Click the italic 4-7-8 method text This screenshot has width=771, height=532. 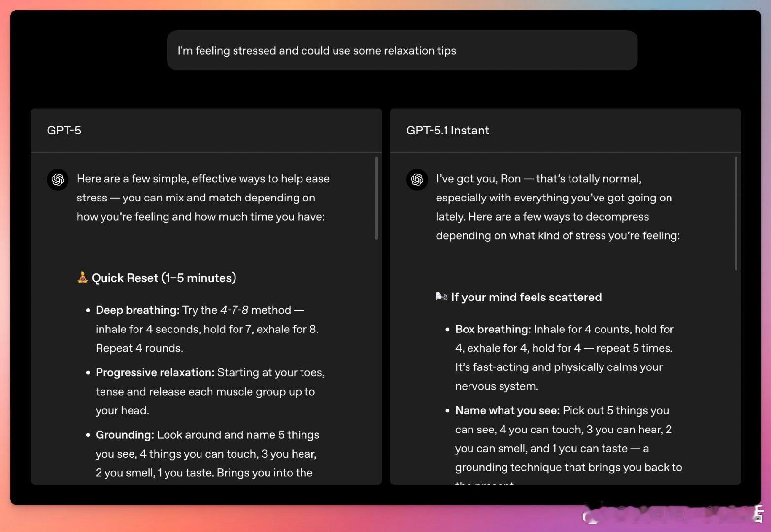tap(235, 310)
